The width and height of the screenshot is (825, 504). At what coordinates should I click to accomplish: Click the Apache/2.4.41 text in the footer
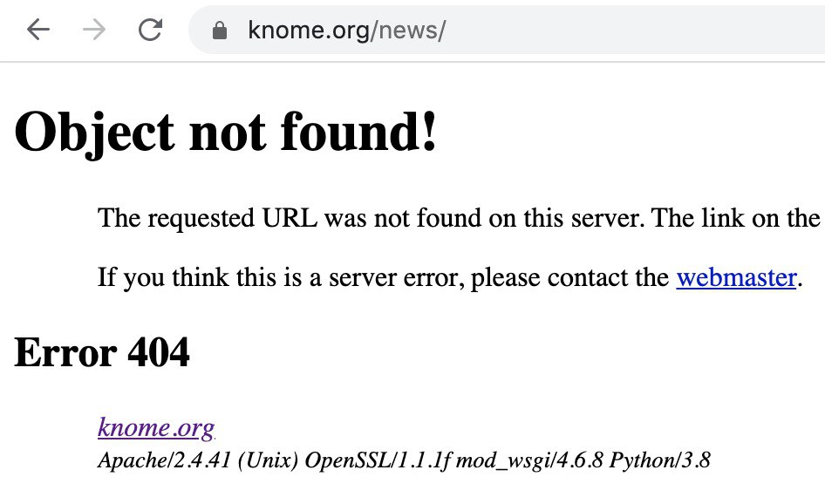pyautogui.click(x=164, y=460)
